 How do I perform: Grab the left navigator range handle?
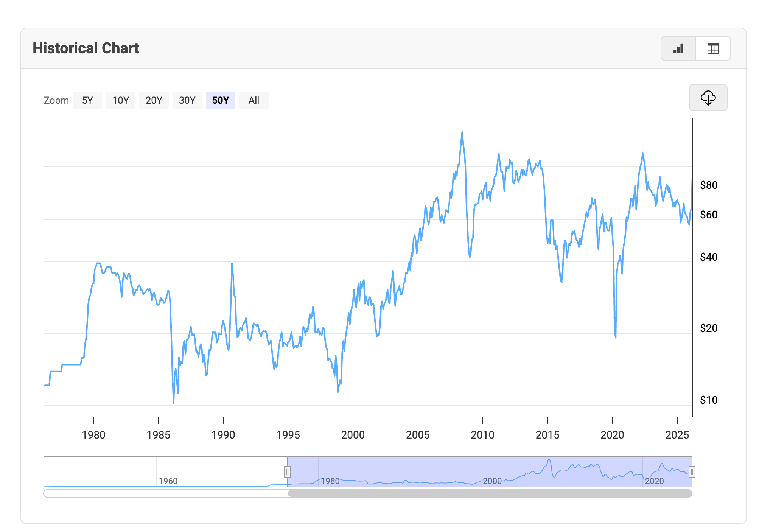point(287,472)
